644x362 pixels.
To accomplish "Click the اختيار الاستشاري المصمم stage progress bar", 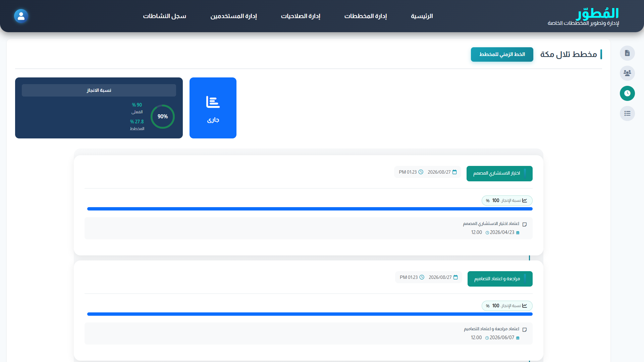I will pyautogui.click(x=310, y=209).
